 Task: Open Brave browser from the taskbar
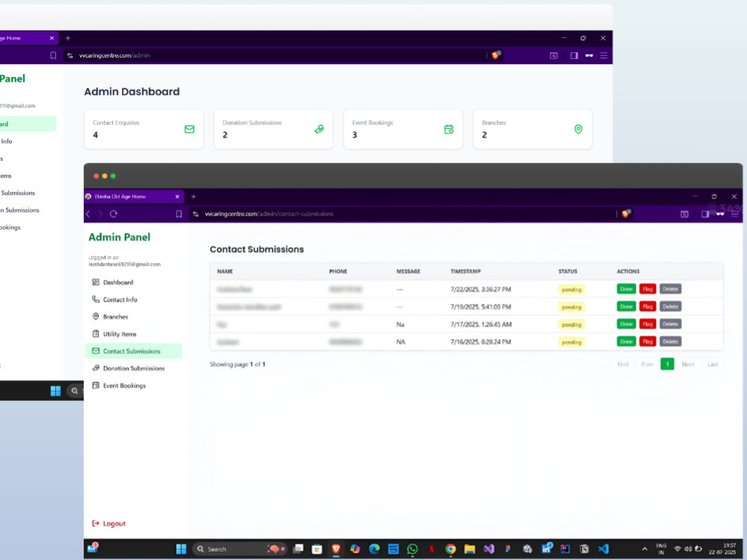pos(336,549)
